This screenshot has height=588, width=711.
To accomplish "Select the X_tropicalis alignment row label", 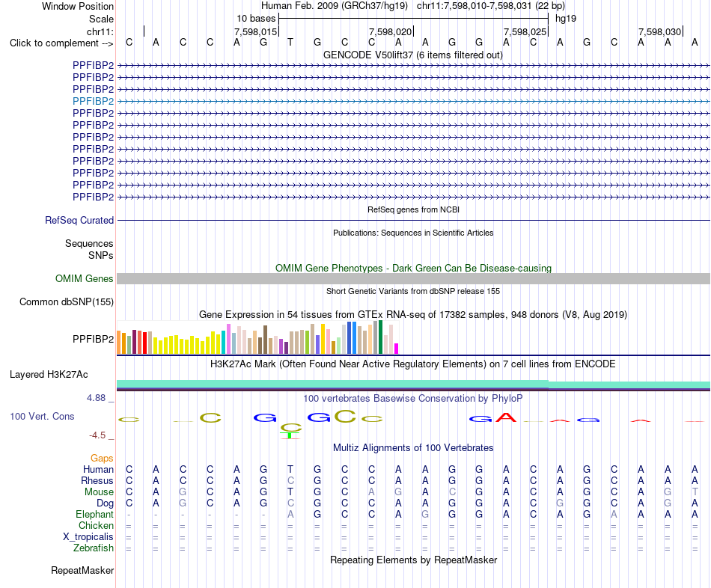I will (88, 537).
